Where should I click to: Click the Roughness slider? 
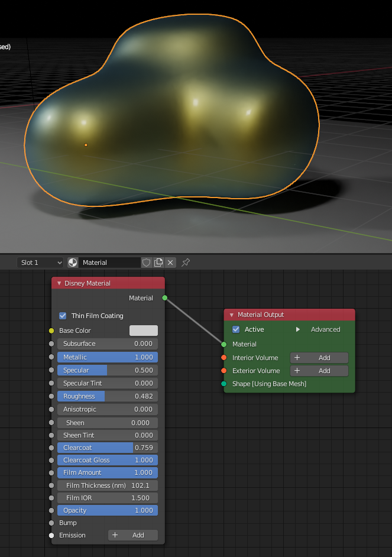[107, 396]
